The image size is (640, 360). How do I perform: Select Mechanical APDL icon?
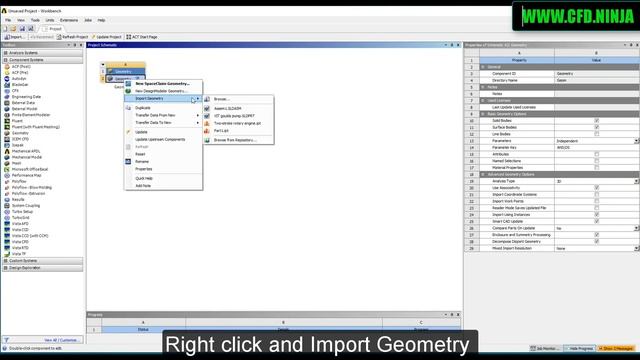point(7,151)
